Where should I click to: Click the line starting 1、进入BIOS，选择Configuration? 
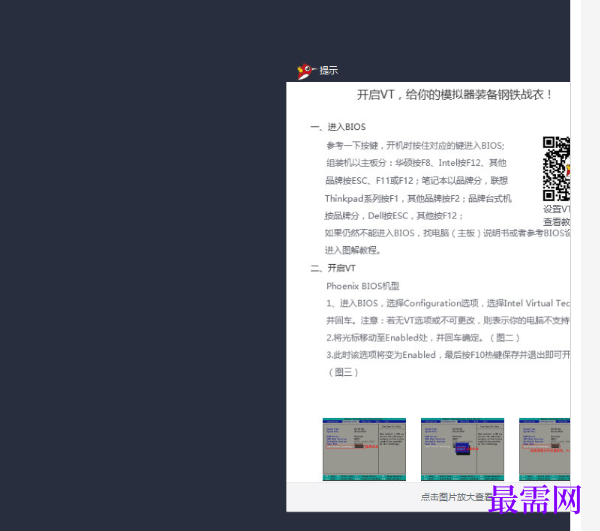click(x=448, y=303)
